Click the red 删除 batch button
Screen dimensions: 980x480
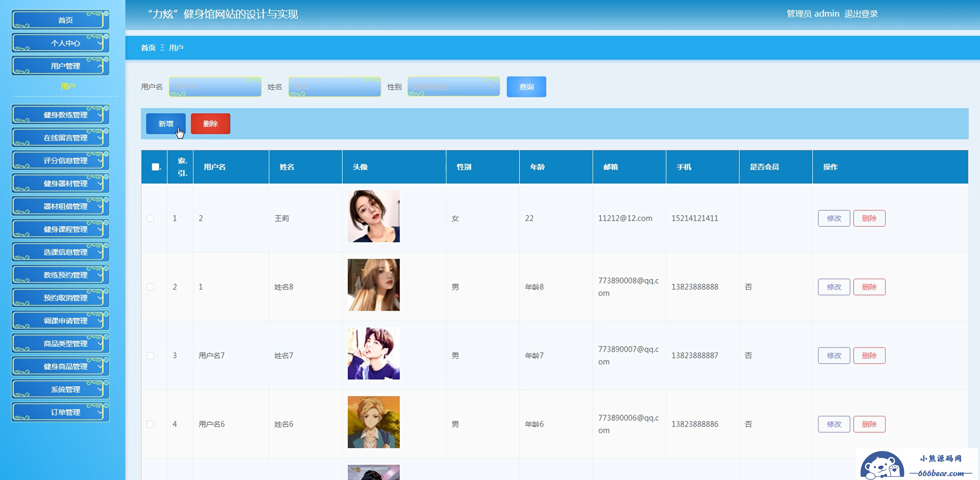(x=210, y=124)
